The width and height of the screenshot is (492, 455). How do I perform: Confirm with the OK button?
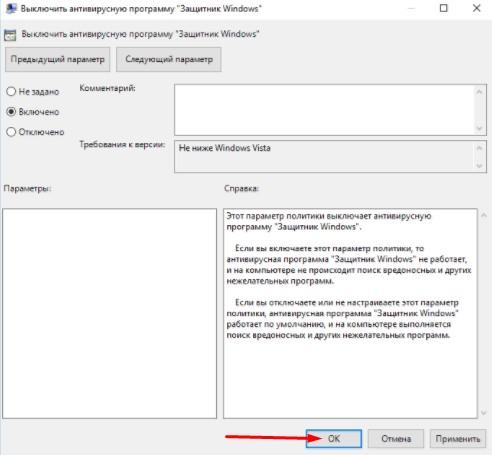click(x=334, y=438)
